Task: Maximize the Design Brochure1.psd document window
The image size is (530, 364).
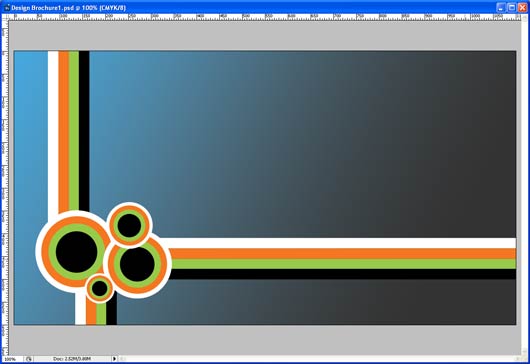Action: point(512,7)
